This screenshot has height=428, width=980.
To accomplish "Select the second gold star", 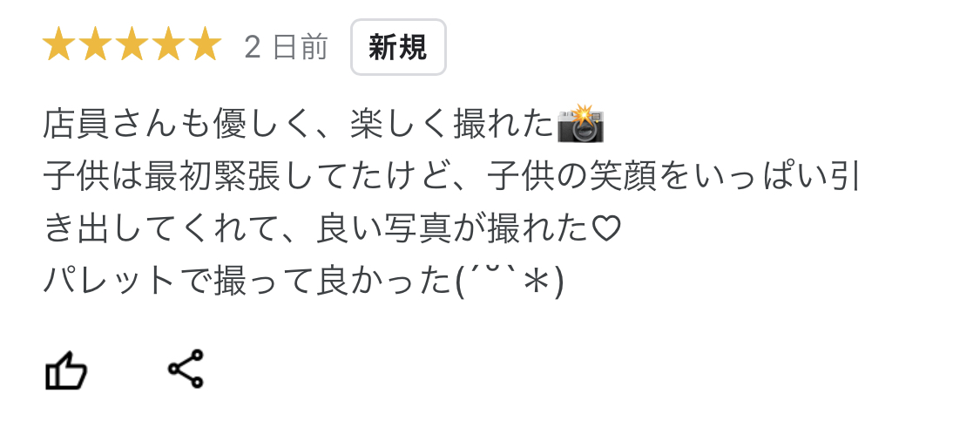I will click(x=95, y=45).
